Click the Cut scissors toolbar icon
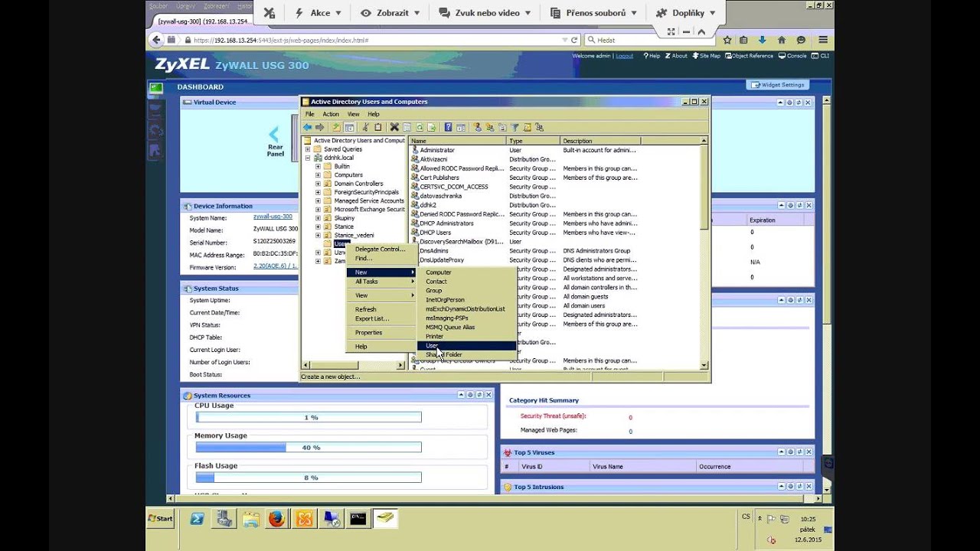Image resolution: width=980 pixels, height=551 pixels. tap(366, 127)
